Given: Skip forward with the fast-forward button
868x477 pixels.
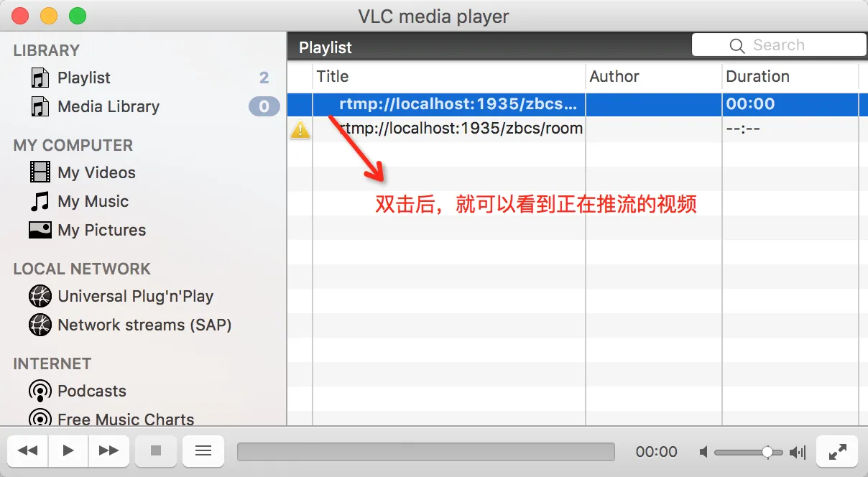Looking at the screenshot, I should (109, 450).
